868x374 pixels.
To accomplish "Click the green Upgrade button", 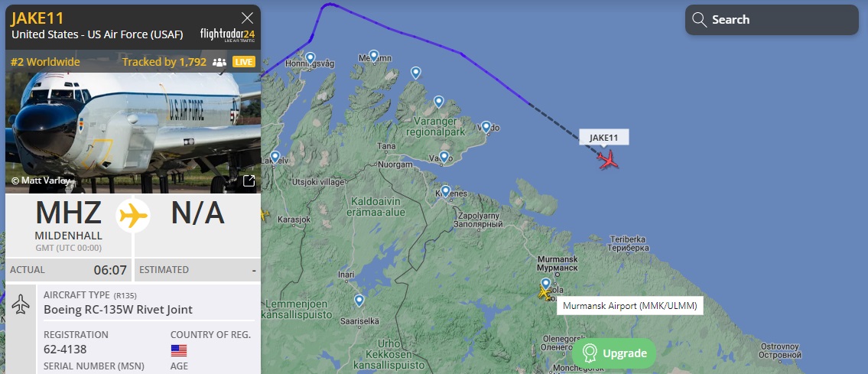I will pyautogui.click(x=614, y=353).
